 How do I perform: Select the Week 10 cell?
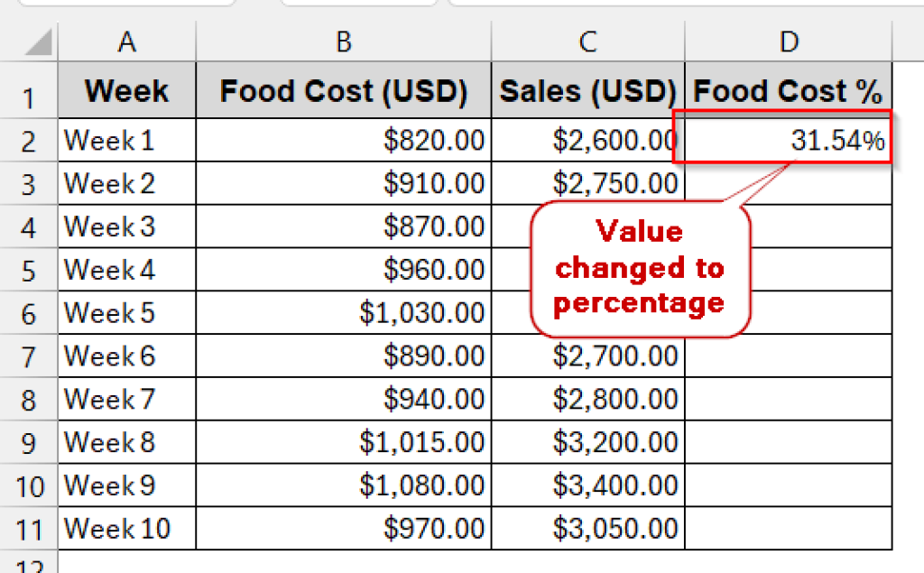point(126,529)
